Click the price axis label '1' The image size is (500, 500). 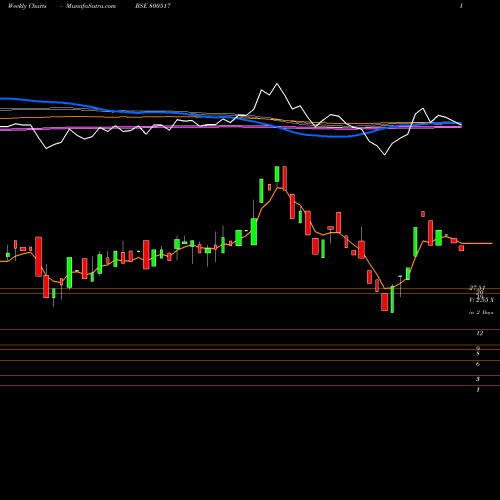[x=478, y=390]
